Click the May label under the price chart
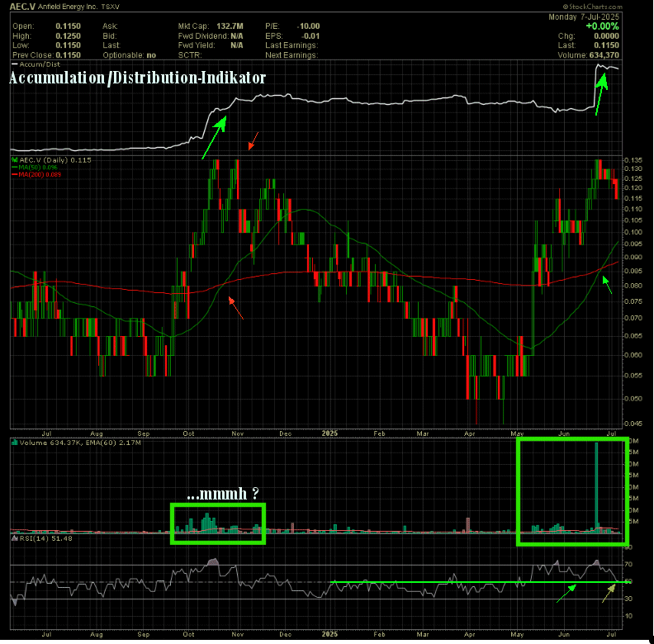Viewport: 654px width, 644px height. coord(517,433)
